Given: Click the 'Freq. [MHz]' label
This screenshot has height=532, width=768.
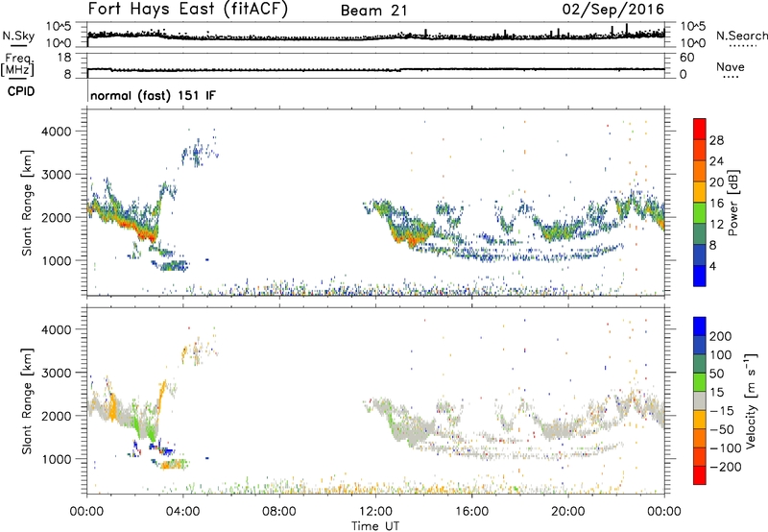Looking at the screenshot, I should coord(17,64).
